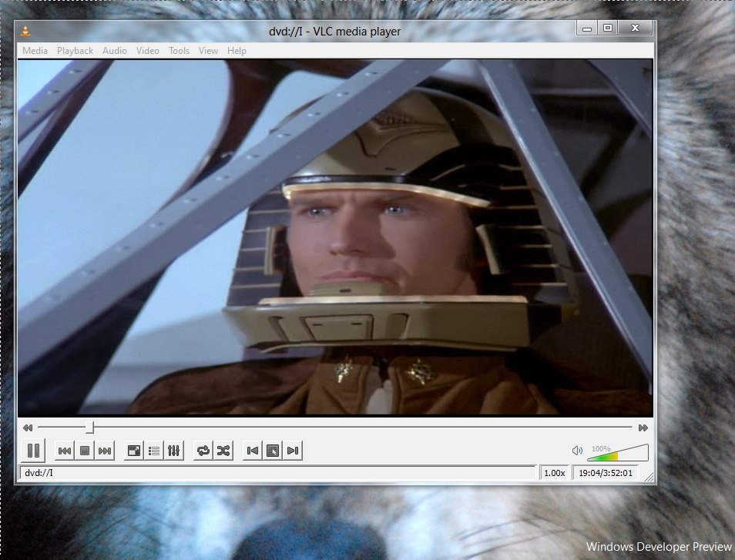Click the slower rewind arrows icon
735x560 pixels.
28,428
